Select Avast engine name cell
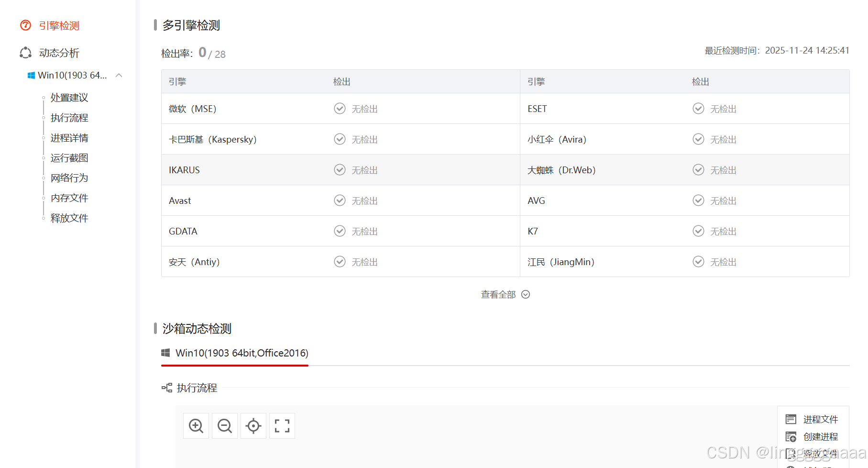 point(180,201)
